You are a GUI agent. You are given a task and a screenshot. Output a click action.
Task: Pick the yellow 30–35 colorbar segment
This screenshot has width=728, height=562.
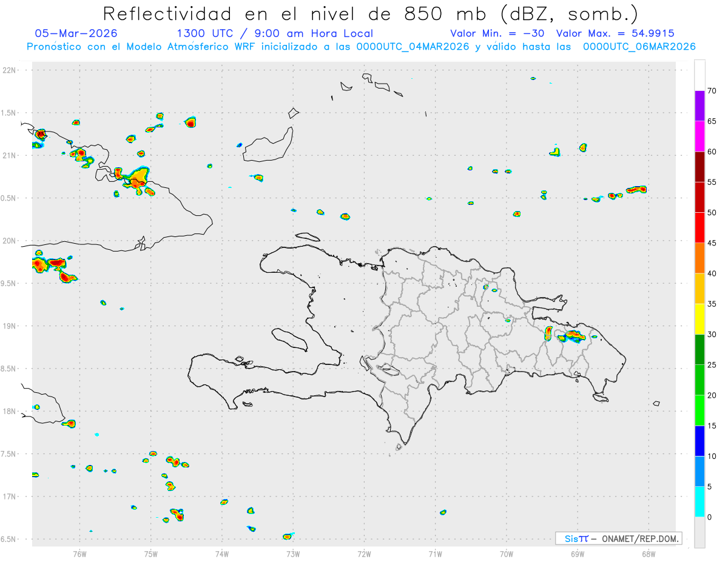click(699, 319)
